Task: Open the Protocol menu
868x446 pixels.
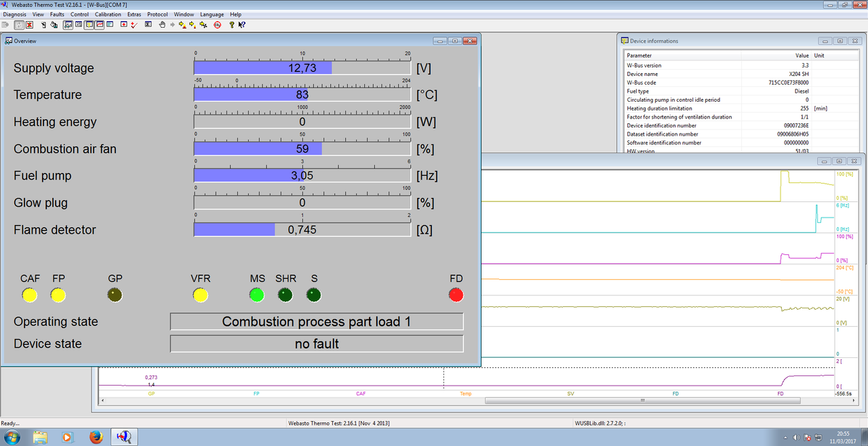Action: 157,14
